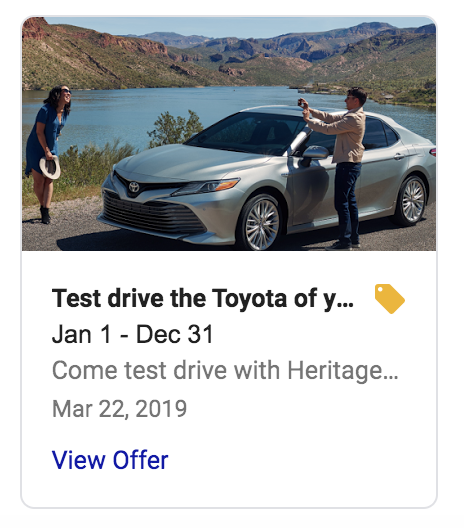The image size is (464, 528).
Task: Click the Toyota emblem on car grille
Action: (134, 187)
